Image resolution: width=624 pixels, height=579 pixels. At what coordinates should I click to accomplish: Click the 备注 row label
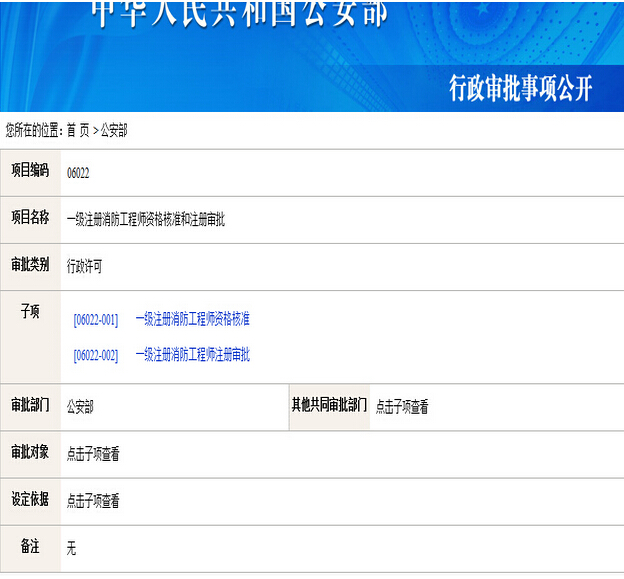30,546
